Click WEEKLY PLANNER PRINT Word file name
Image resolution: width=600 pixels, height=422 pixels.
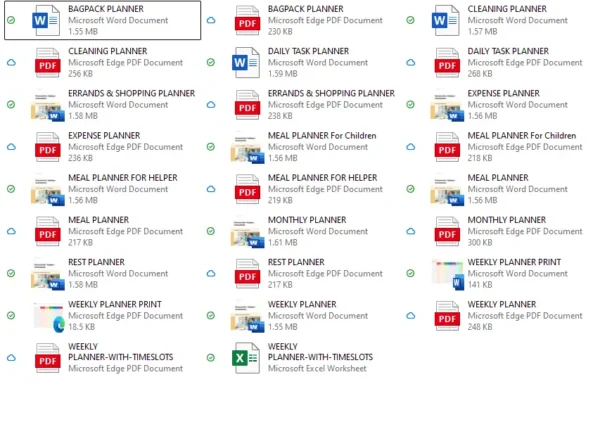pyautogui.click(x=514, y=262)
